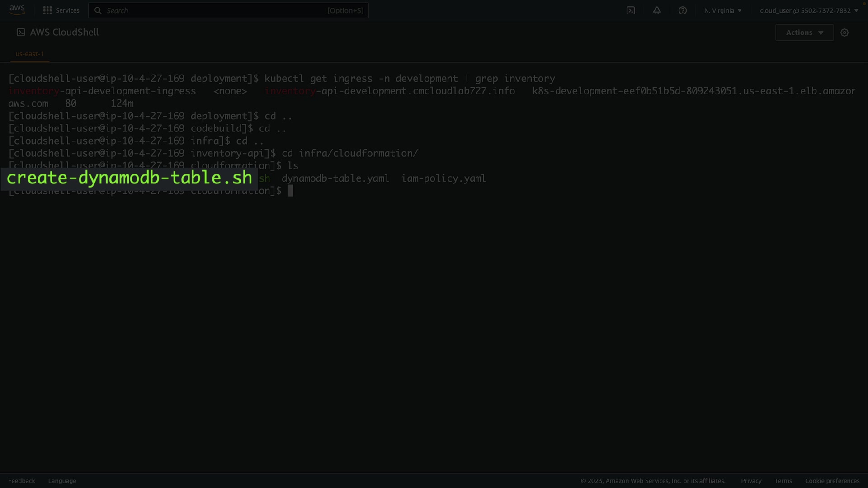Viewport: 868px width, 488px height.
Task: Click the CloudShell icon beside the AWS CloudShell title
Action: 21,32
